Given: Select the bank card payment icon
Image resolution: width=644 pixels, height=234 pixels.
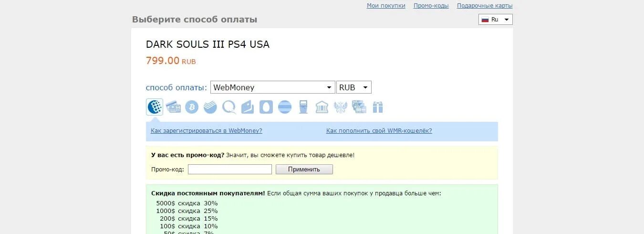Looking at the screenshot, I should 173,107.
